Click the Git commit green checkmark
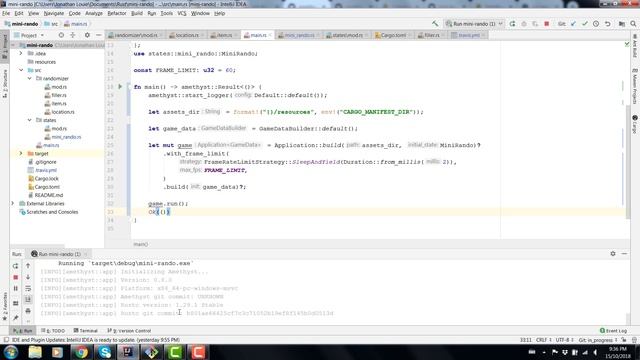This screenshot has width=640, height=360. 584,24
